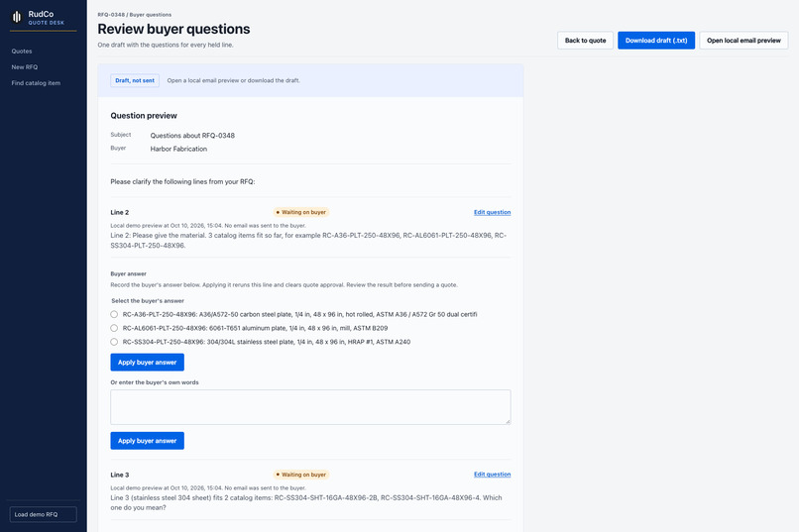
Task: Click Line 2 Waiting on buyer badge
Action: click(x=301, y=212)
